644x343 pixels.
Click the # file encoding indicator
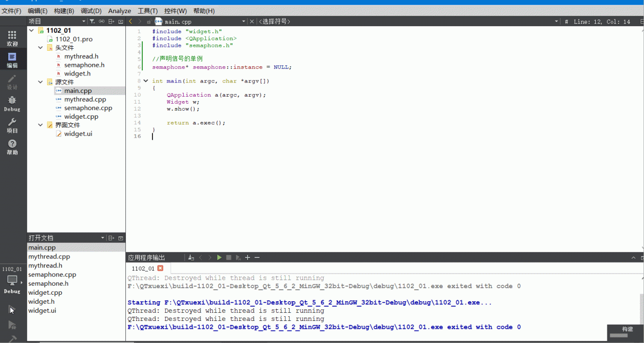(x=567, y=22)
